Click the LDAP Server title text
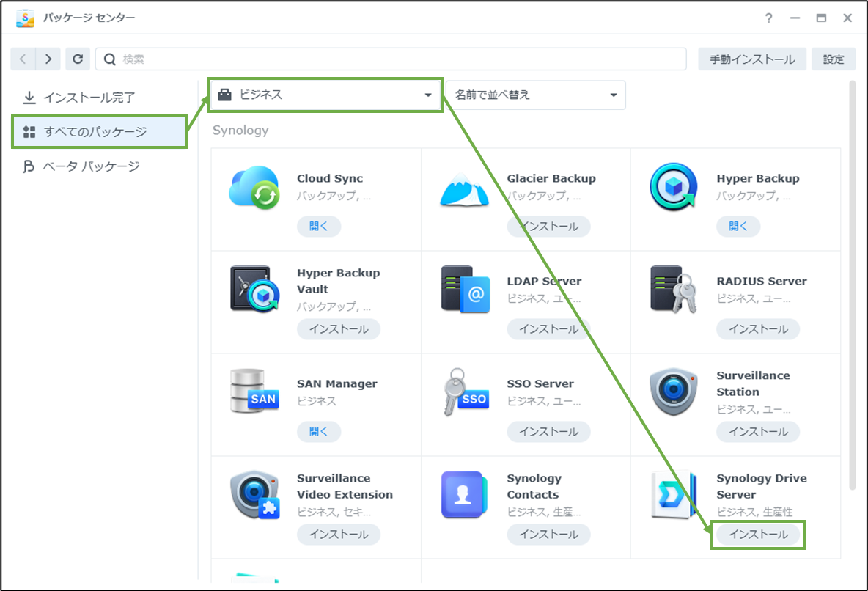The image size is (868, 591). [544, 281]
